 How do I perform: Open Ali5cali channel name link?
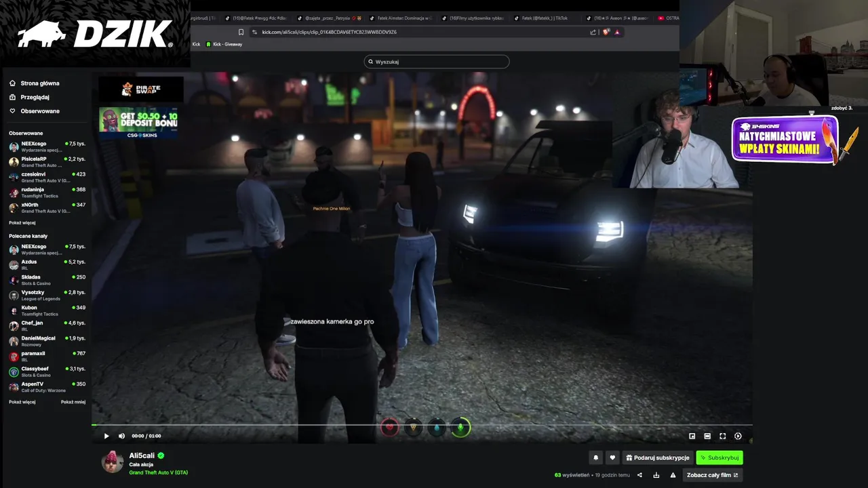tap(142, 455)
